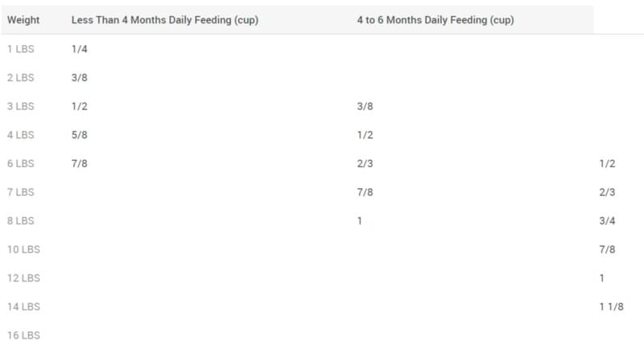Click the 5/8 value in 4 LBS row
Image resolution: width=644 pixels, height=353 pixels.
pyautogui.click(x=79, y=135)
